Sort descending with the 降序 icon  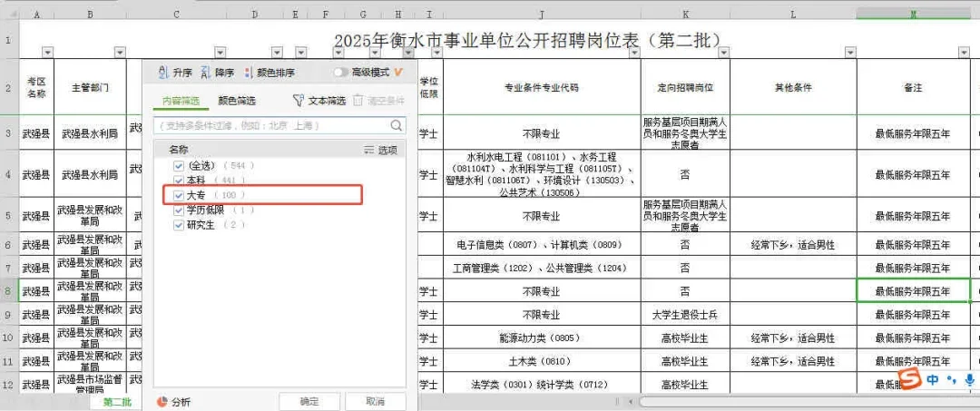click(206, 73)
